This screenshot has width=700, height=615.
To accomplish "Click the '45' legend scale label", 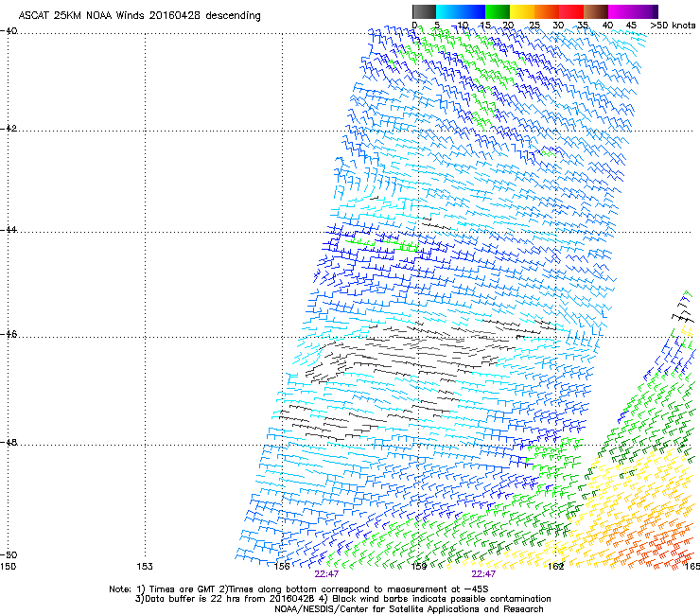I will click(x=631, y=25).
